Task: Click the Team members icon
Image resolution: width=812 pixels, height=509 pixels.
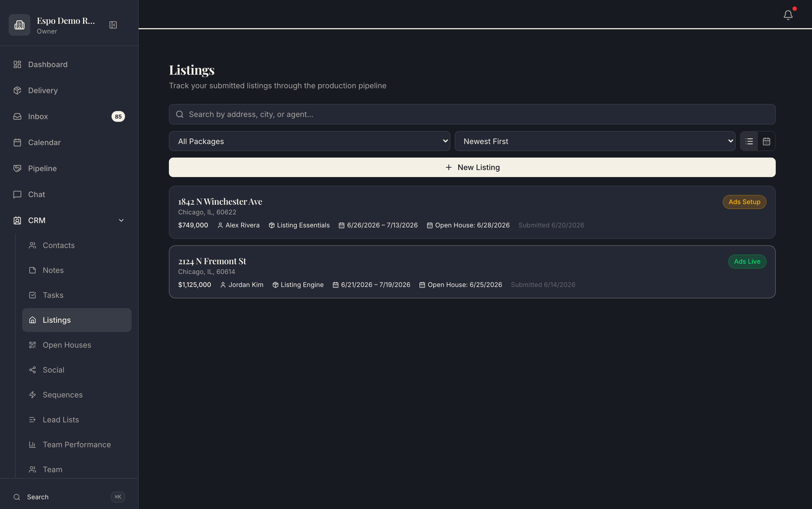Action: 32,470
